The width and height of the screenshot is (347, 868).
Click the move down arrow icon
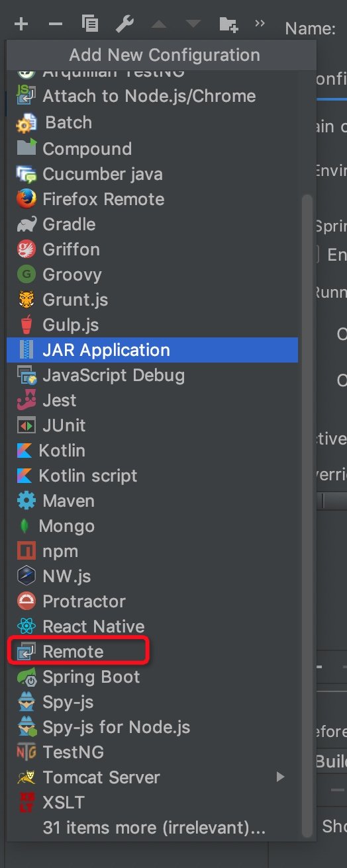point(193,24)
